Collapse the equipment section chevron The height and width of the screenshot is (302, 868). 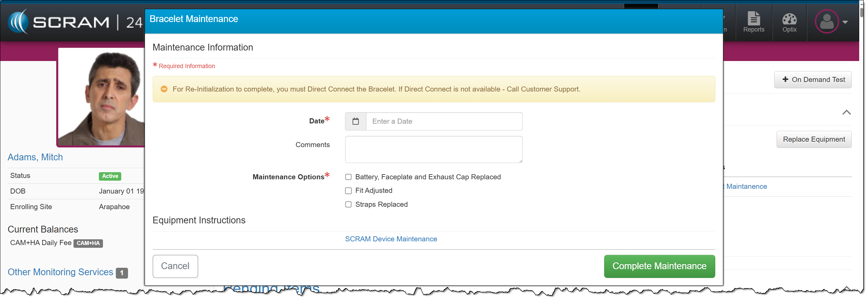tap(846, 113)
